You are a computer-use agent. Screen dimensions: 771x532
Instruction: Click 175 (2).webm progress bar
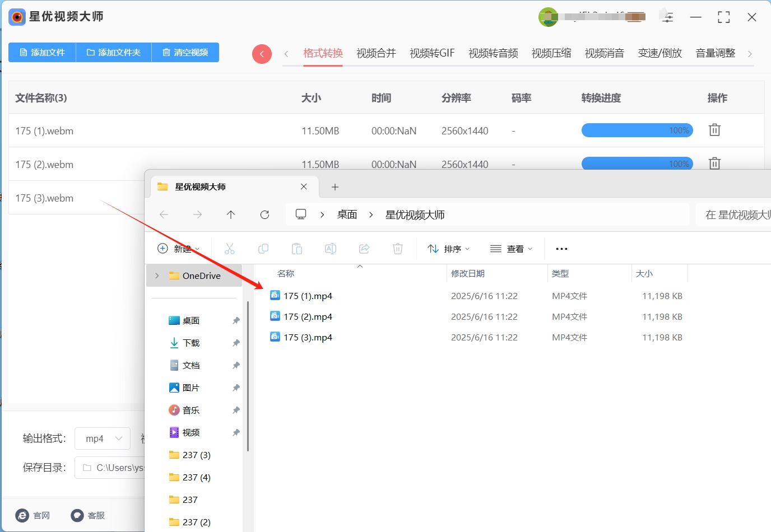point(637,164)
